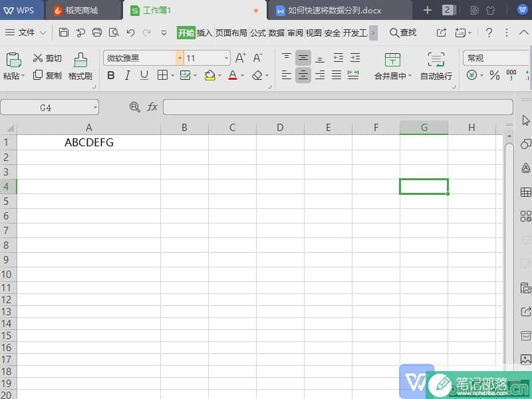Align text to top
The width and height of the screenshot is (532, 399).
point(287,58)
